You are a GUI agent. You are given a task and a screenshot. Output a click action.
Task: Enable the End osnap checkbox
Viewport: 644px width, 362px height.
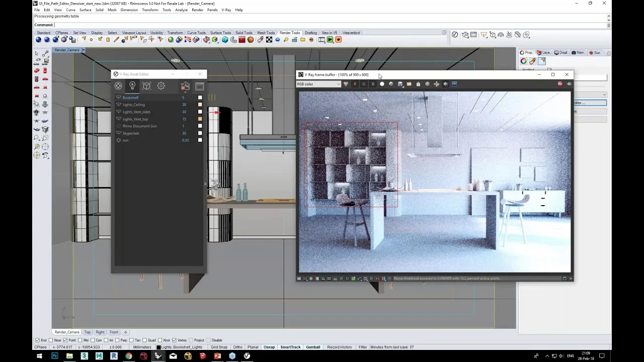point(37,340)
